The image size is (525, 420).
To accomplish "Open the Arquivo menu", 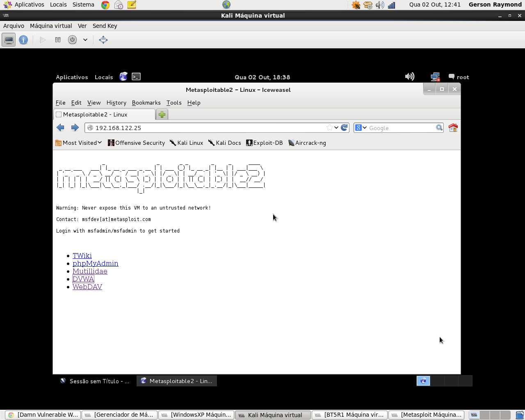I will pos(14,26).
